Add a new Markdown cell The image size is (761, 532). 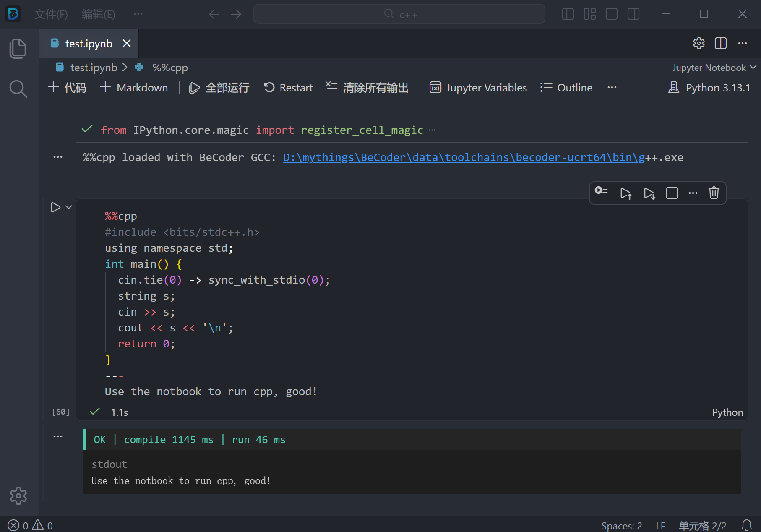coord(134,88)
